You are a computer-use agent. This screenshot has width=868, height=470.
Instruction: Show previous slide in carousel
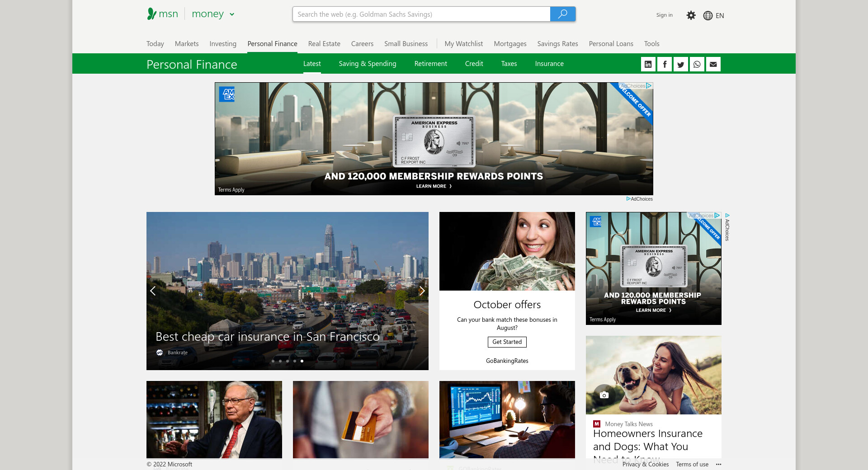point(153,291)
